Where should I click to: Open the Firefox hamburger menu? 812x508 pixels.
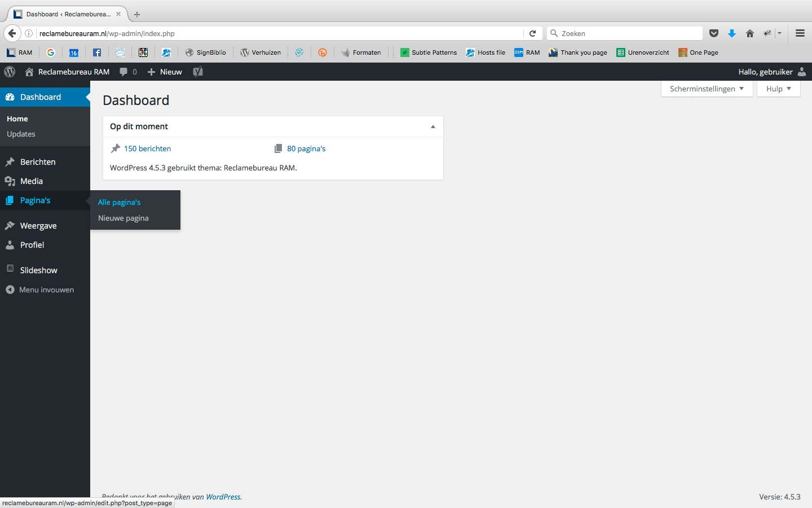(800, 33)
